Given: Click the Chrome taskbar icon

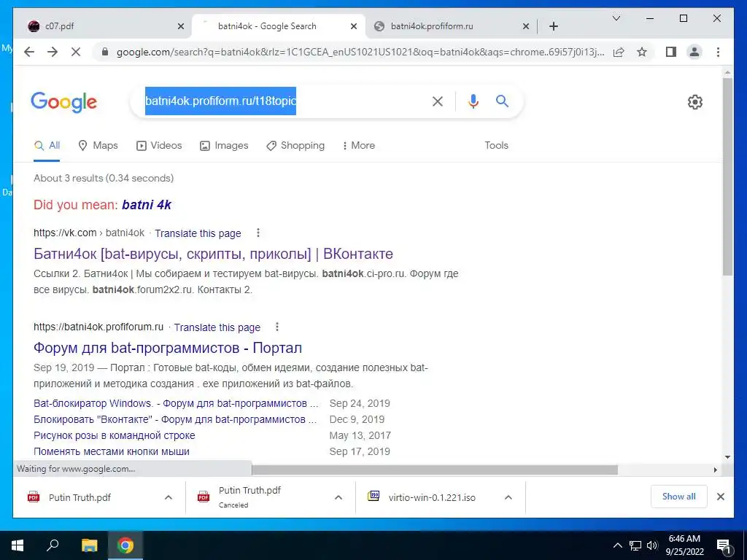Looking at the screenshot, I should click(125, 545).
